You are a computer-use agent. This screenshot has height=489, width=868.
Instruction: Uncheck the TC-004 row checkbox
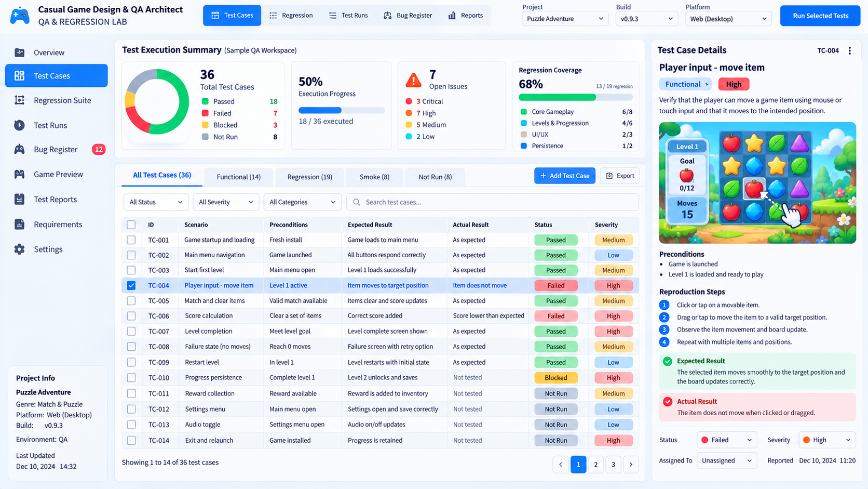(x=131, y=285)
